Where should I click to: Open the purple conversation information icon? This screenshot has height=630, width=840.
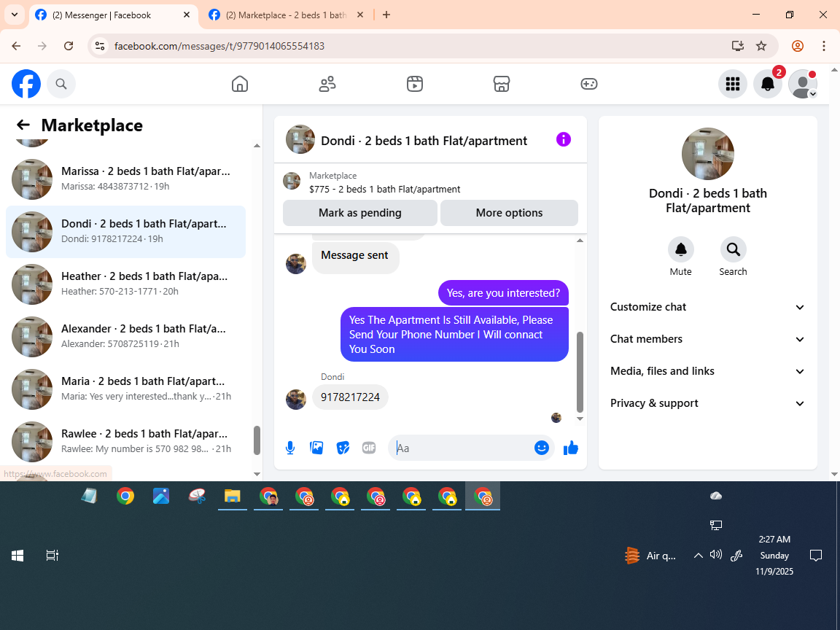[564, 140]
